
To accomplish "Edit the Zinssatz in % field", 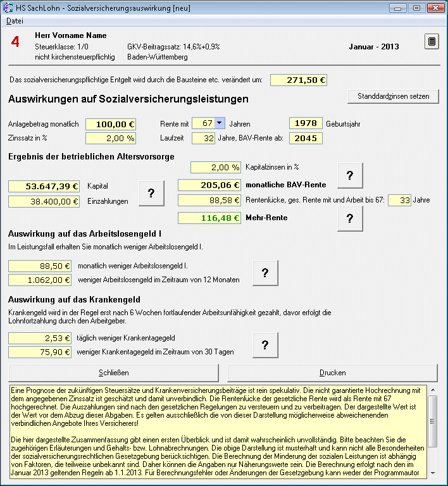I will tap(110, 138).
